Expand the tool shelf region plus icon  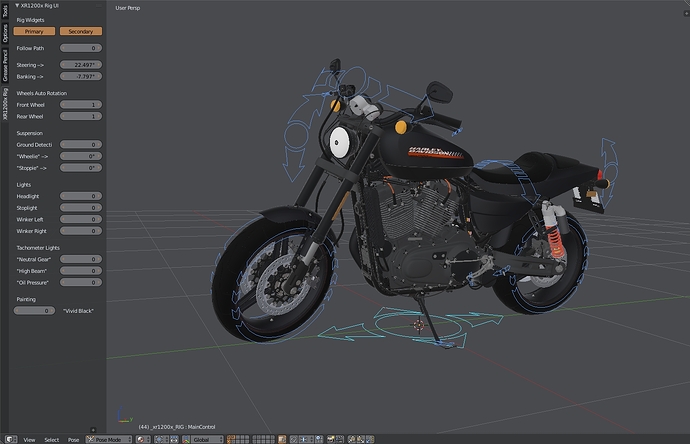point(93,430)
